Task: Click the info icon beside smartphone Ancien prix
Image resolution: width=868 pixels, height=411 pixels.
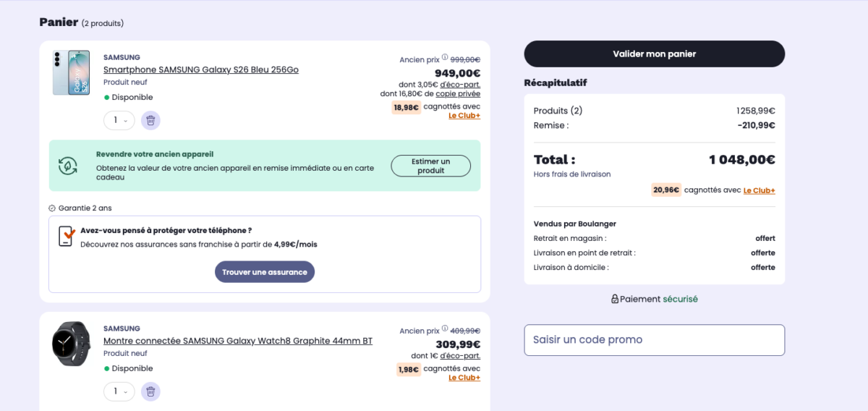Action: (445, 59)
